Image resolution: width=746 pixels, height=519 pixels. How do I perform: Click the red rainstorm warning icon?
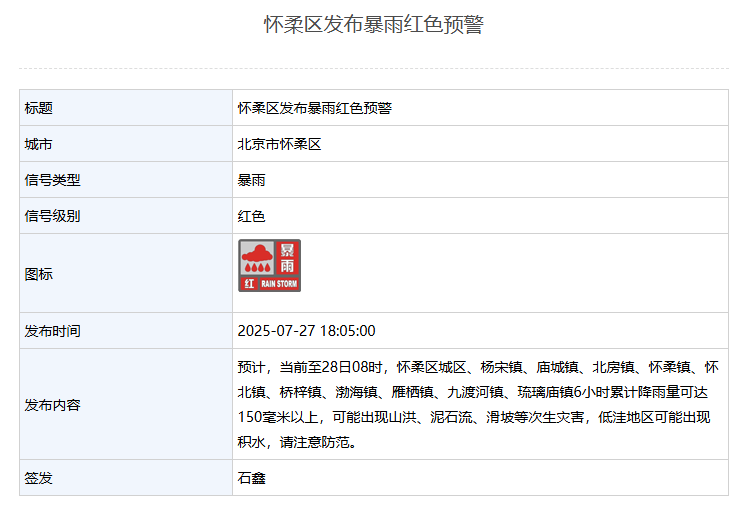[x=269, y=265]
